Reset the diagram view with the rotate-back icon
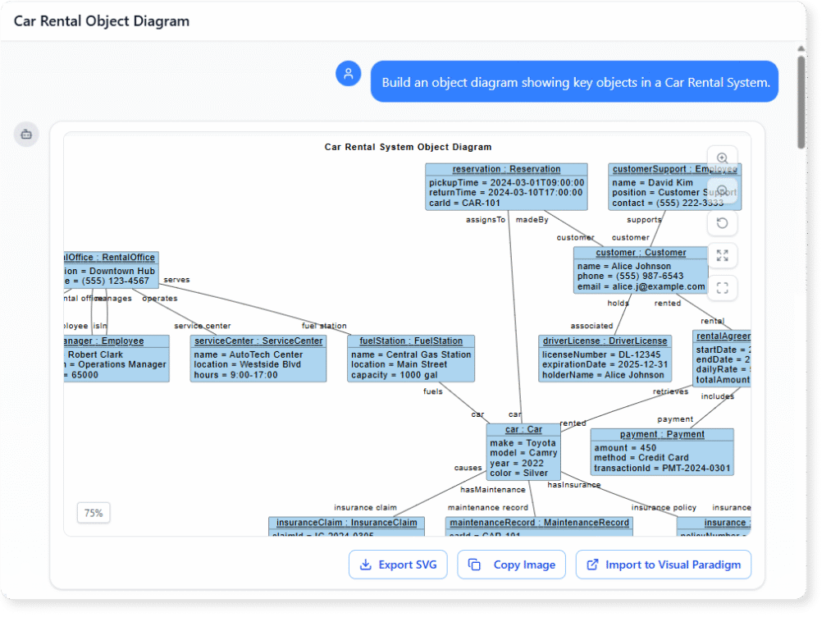Viewport: 840px width, 622px height. (723, 222)
